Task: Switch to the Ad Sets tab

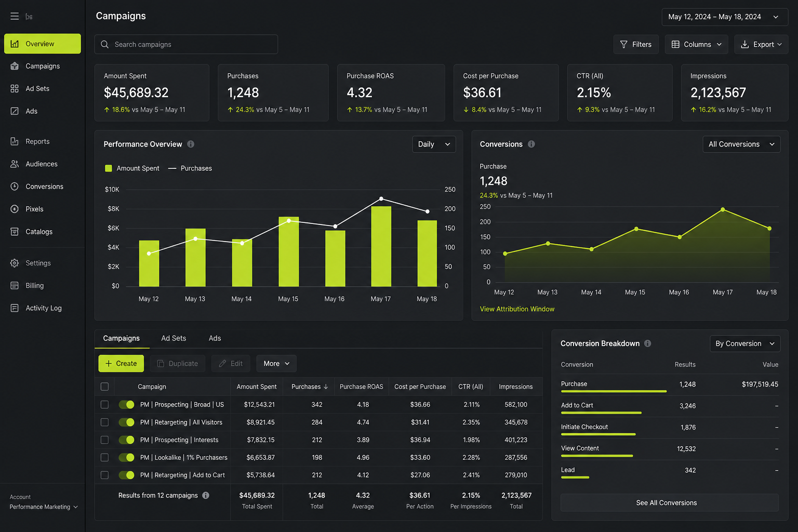Action: click(x=174, y=338)
